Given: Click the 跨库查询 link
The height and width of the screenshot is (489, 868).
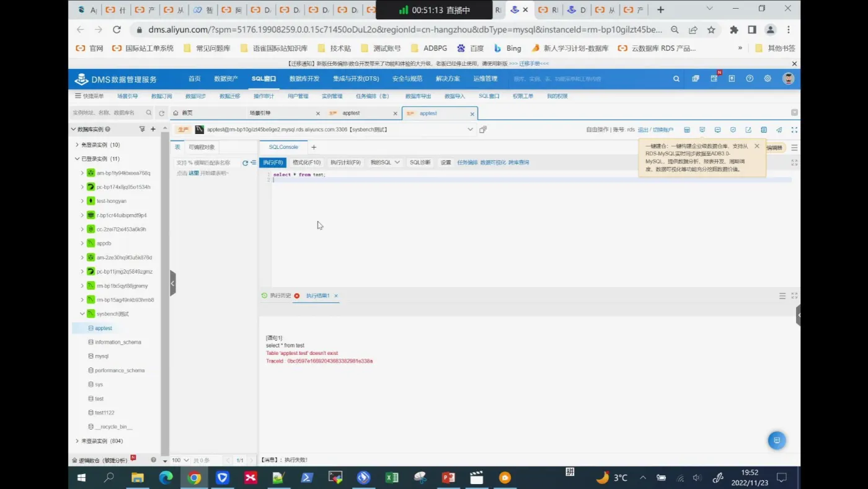Looking at the screenshot, I should pyautogui.click(x=519, y=163).
